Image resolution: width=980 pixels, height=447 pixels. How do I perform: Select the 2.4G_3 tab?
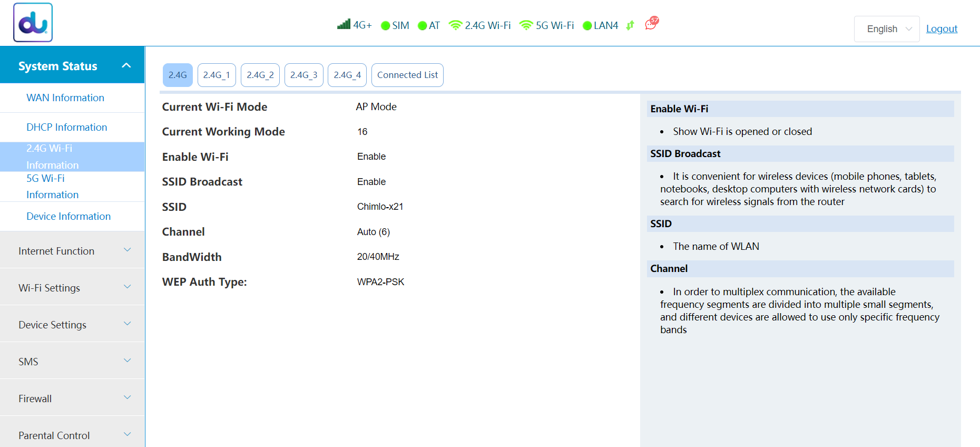point(303,75)
